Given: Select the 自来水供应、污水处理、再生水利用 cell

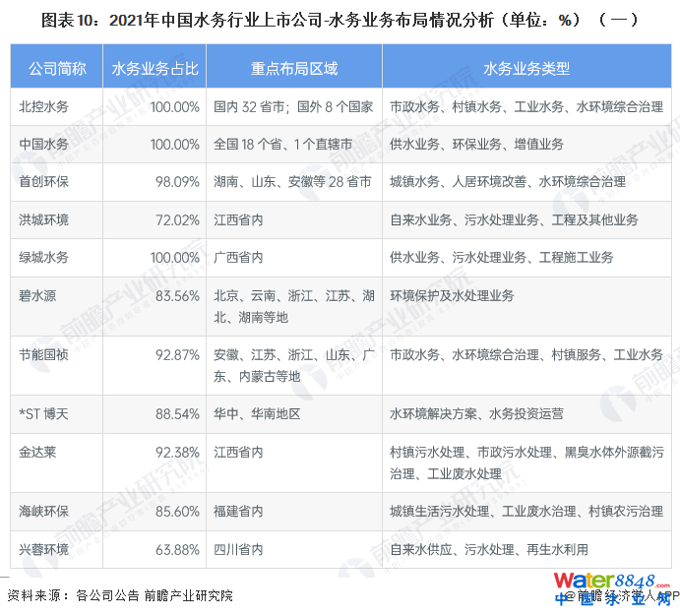Looking at the screenshot, I should tap(489, 549).
